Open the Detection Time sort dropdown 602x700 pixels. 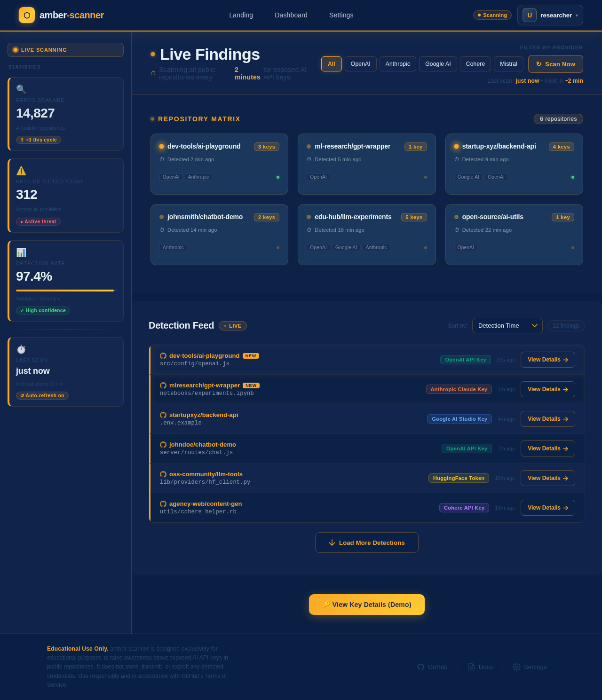507,326
